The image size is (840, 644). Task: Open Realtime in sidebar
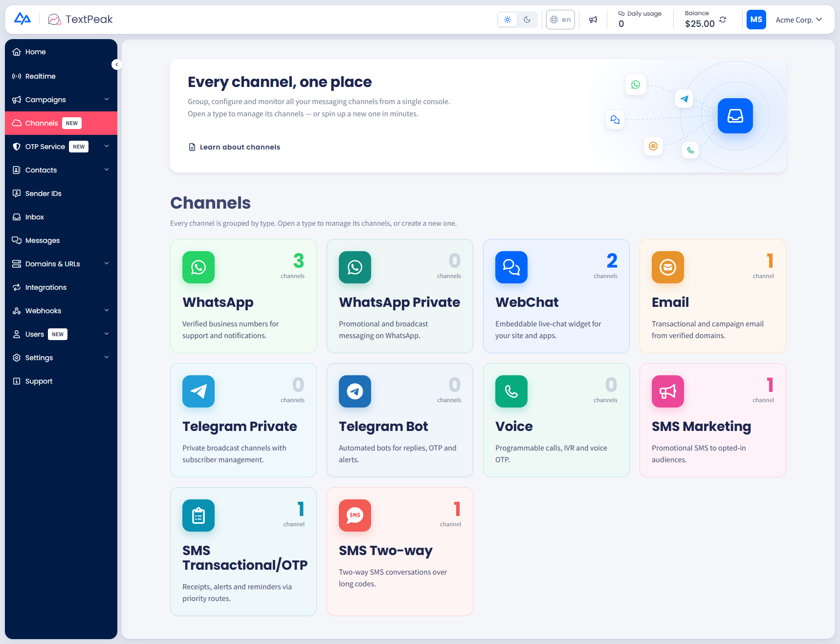pos(61,76)
